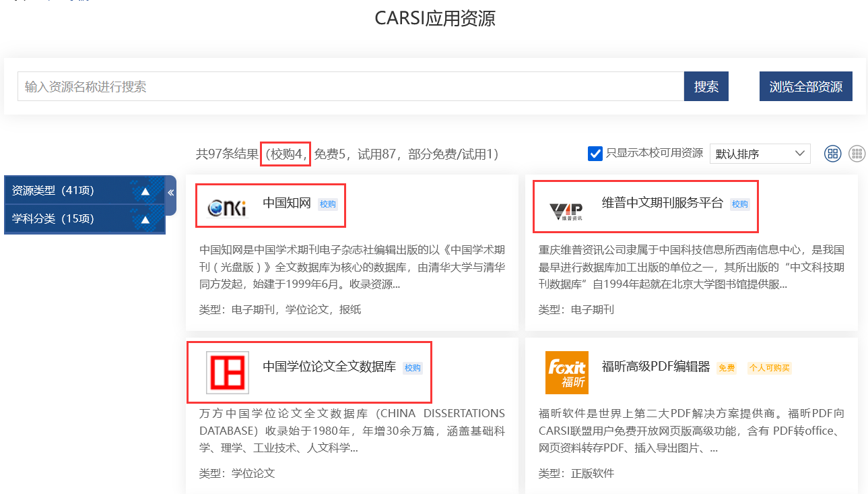Click the 校购 tag beside 中国知网
Screen dimensions: 868x494
(x=328, y=204)
